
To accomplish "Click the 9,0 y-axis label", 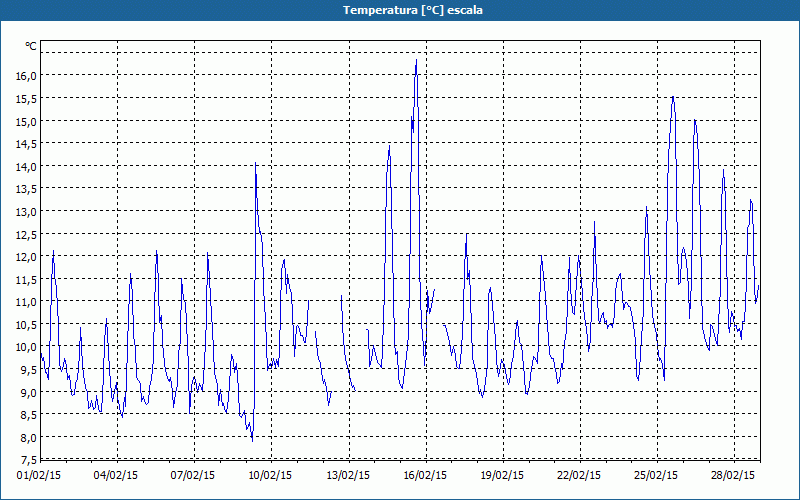I will [x=28, y=392].
